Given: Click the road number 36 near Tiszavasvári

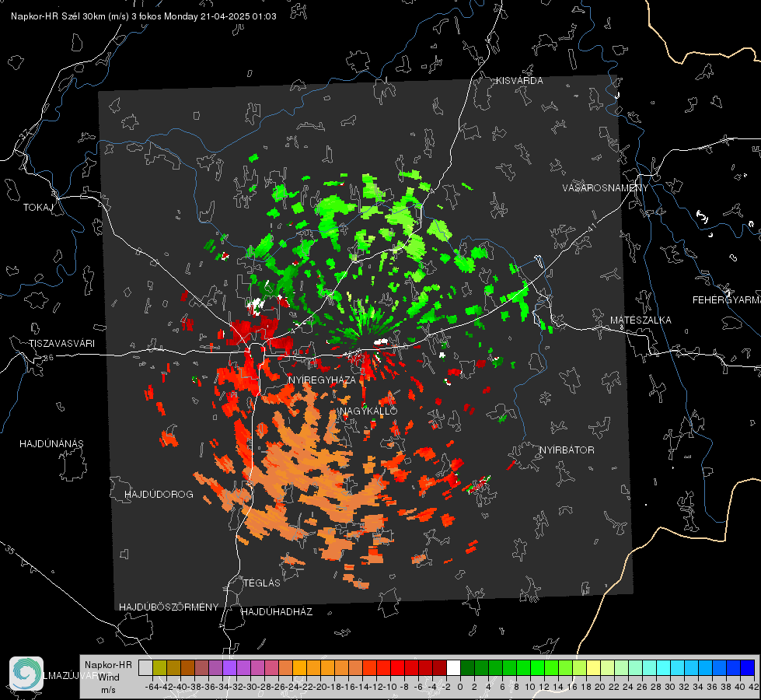Looking at the screenshot, I should (48, 358).
